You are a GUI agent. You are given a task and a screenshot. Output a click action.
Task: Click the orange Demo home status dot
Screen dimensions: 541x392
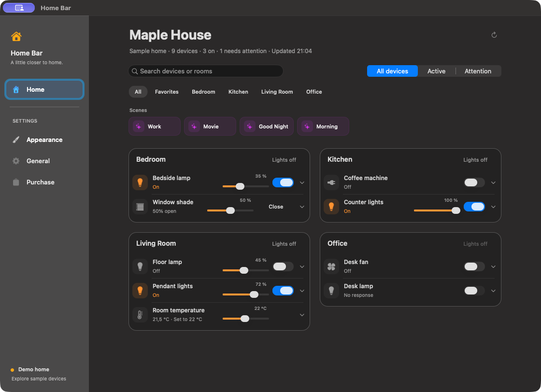(13, 370)
